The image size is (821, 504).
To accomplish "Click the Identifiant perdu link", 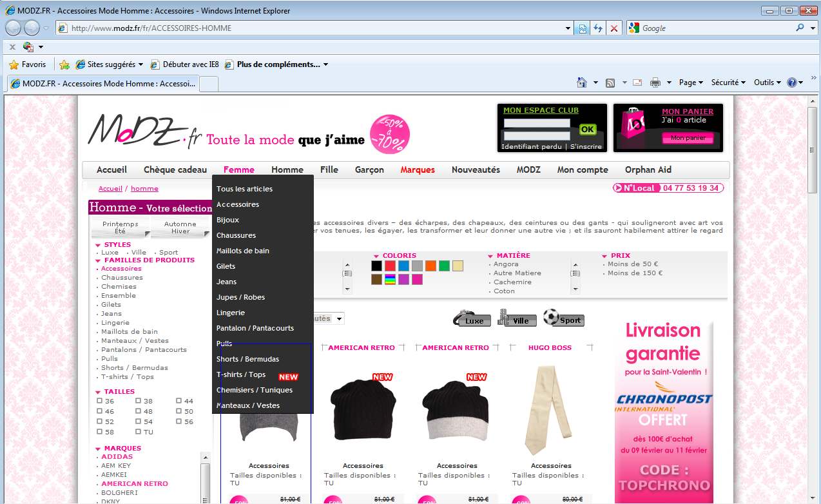I will coord(532,146).
